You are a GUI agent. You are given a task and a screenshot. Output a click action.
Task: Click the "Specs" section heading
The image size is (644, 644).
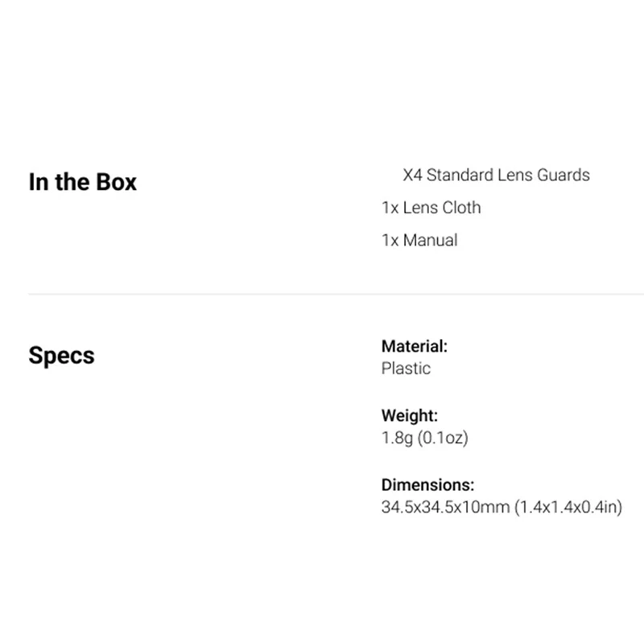pos(61,355)
